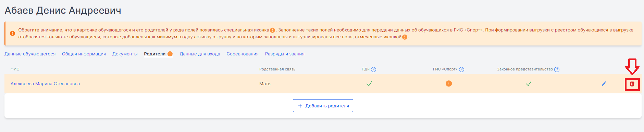The height and width of the screenshot is (132, 644).
Task: Go to the Документы tab
Action: point(125,54)
